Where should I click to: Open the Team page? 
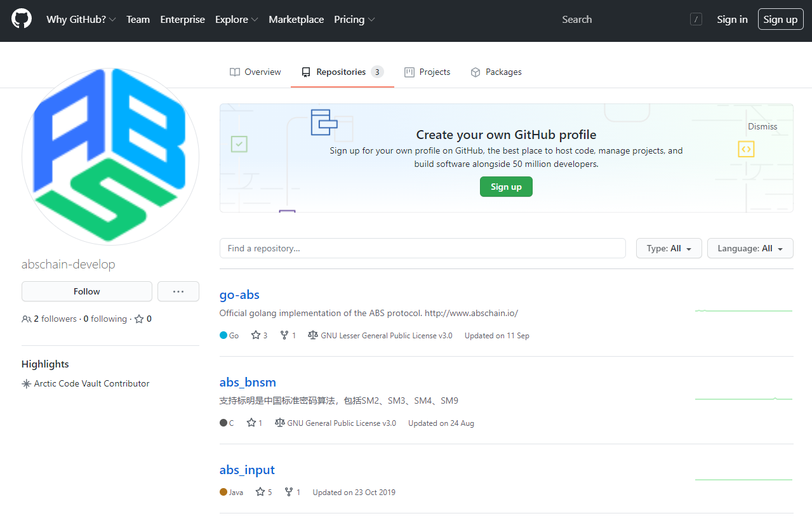(x=138, y=20)
